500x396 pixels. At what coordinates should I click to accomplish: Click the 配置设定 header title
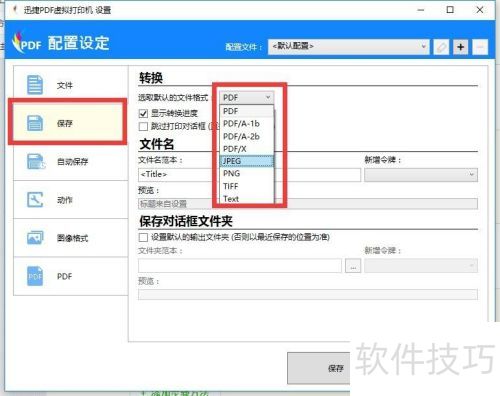pyautogui.click(x=79, y=43)
